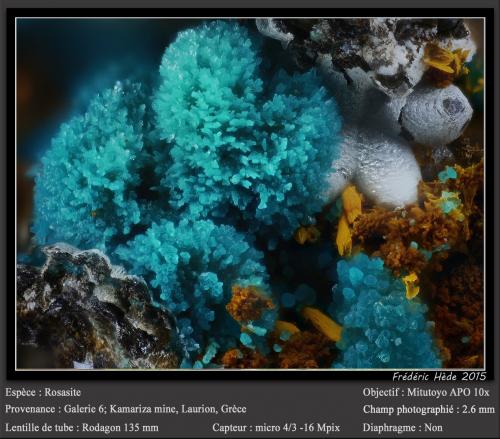Click the 'Frédéric Hède 2015' signature text
Image resolution: width=500 pixels, height=439 pixels.
coord(439,377)
